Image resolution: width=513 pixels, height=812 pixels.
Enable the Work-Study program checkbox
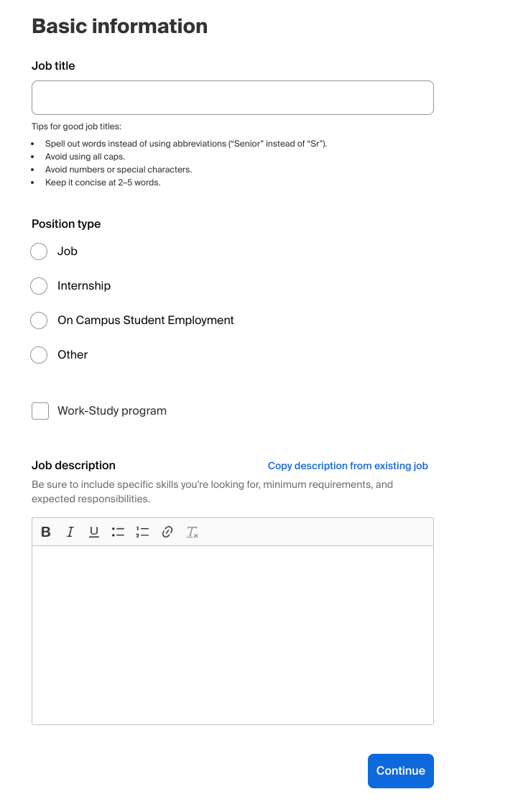tap(40, 410)
